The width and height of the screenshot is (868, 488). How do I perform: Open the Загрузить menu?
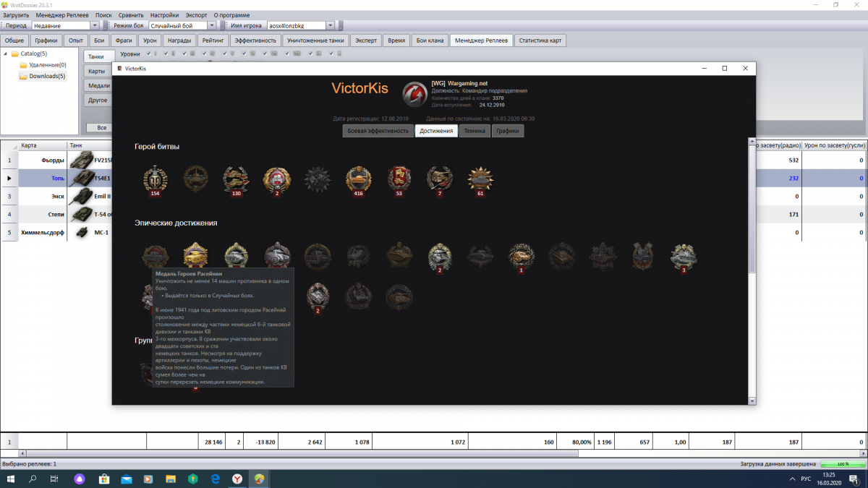(16, 15)
